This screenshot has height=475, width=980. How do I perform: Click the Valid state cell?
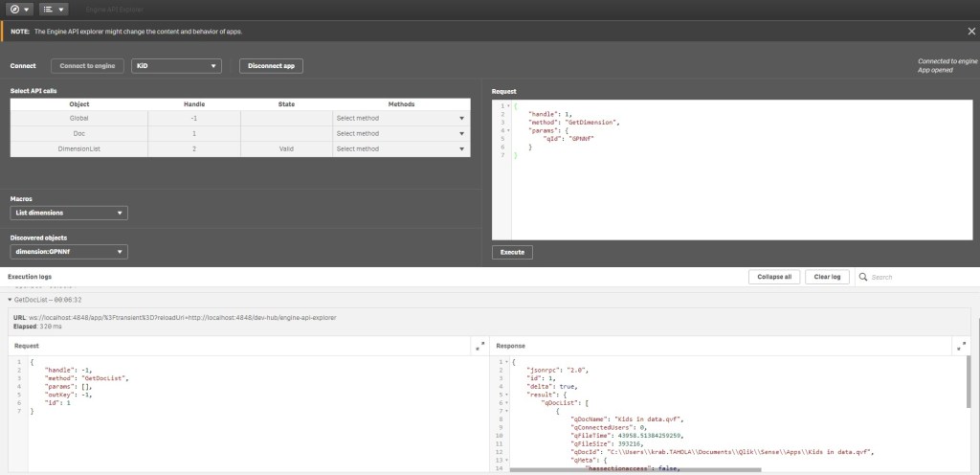pyautogui.click(x=286, y=148)
